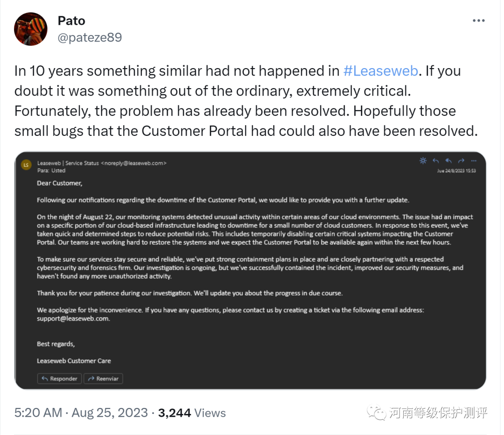Open the email's more actions ellipsis
This screenshot has height=435, width=504.
[474, 161]
